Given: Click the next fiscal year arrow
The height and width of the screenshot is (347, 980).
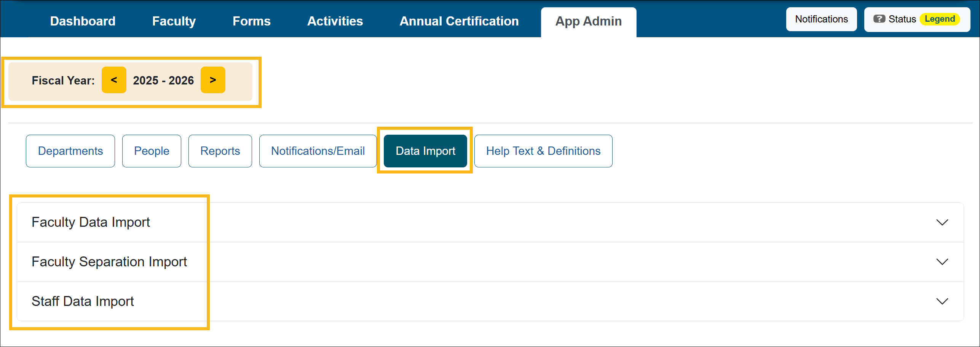Looking at the screenshot, I should (x=213, y=80).
